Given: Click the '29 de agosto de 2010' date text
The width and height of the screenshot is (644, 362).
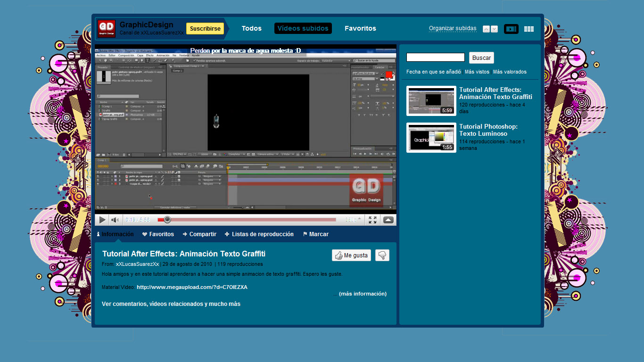Looking at the screenshot, I should click(188, 264).
